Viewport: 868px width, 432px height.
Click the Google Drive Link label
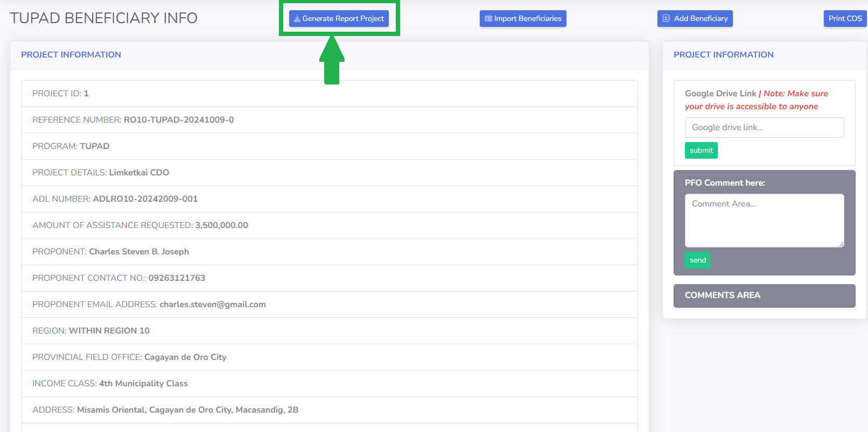point(720,94)
